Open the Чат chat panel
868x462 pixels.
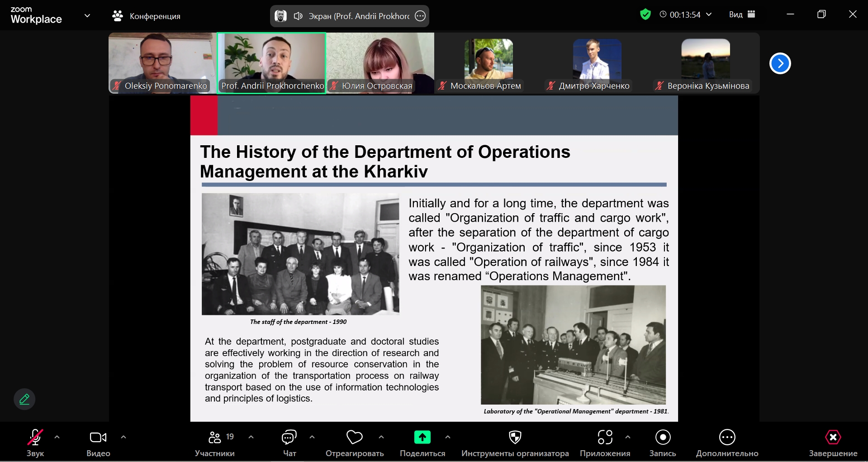tap(289, 443)
